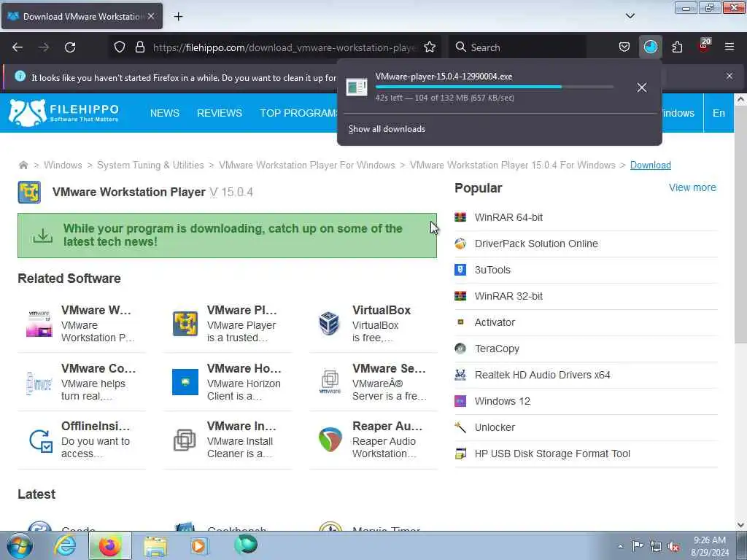Image resolution: width=747 pixels, height=560 pixels.
Task: Open the Firefox hamburger menu
Action: 729,47
